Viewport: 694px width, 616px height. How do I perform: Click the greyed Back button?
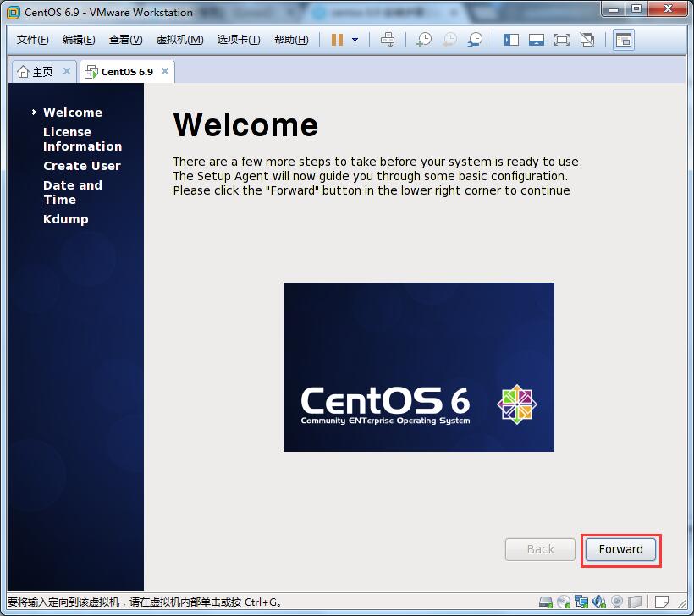[540, 550]
